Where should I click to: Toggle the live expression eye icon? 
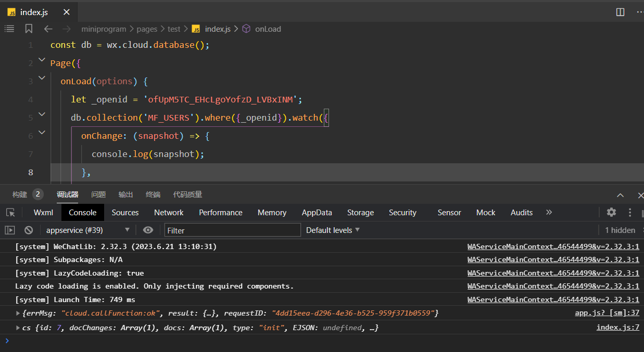point(148,230)
